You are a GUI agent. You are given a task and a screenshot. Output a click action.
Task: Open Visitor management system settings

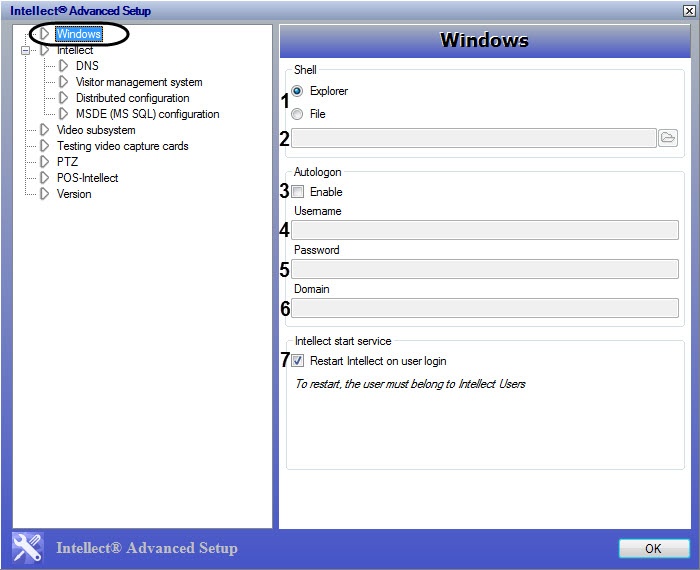click(139, 82)
